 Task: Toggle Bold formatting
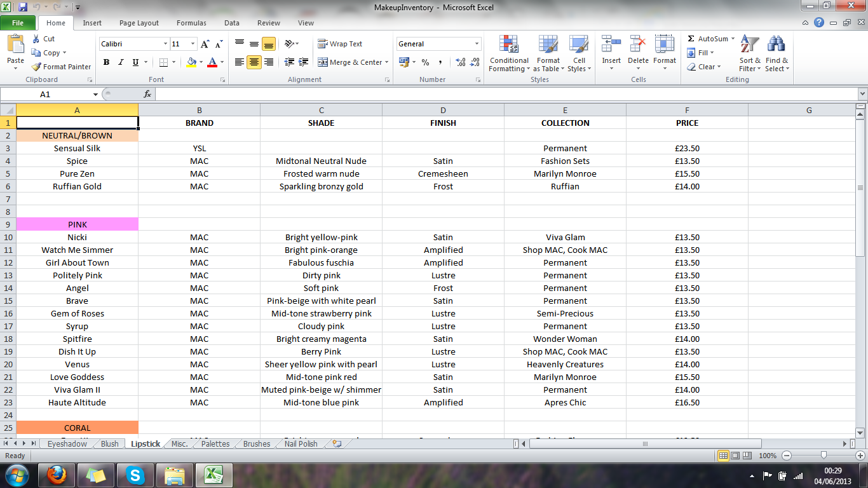106,62
